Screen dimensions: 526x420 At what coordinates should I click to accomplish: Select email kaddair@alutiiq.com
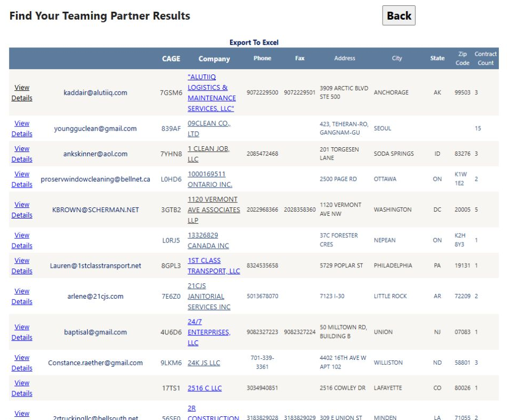[95, 93]
